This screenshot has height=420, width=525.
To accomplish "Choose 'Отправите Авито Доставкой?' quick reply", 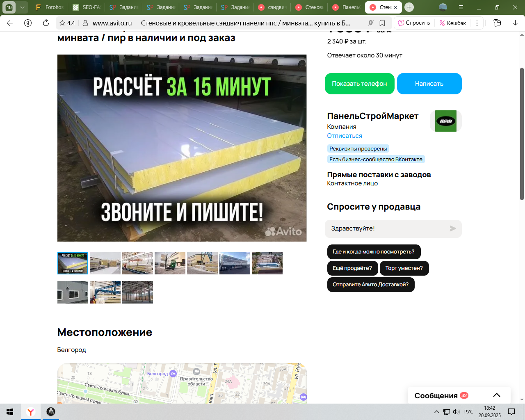I will coord(371,285).
